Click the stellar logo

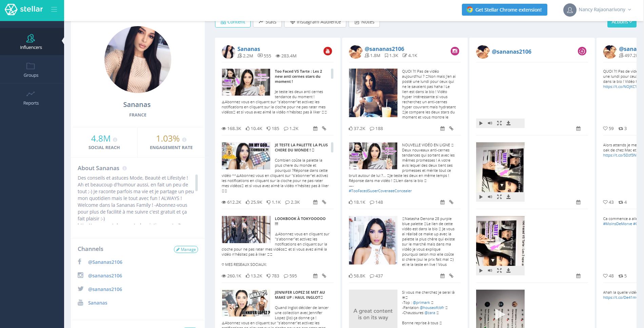point(24,10)
